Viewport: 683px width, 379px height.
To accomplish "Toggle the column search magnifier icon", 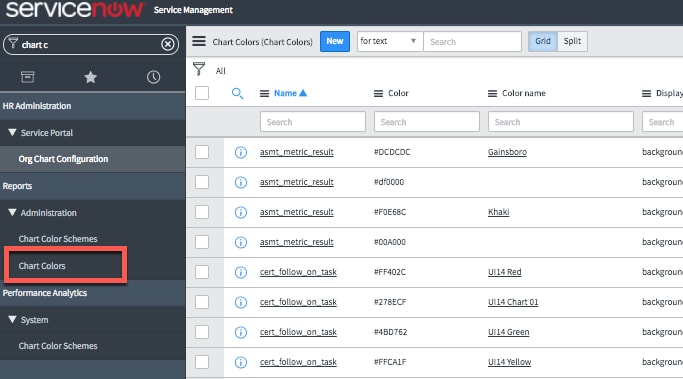I will [237, 93].
